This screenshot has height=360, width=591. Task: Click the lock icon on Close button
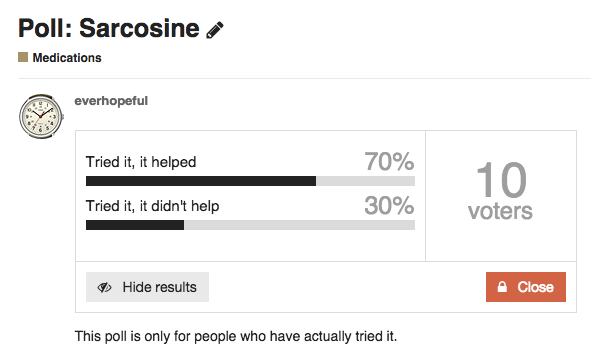coord(502,286)
